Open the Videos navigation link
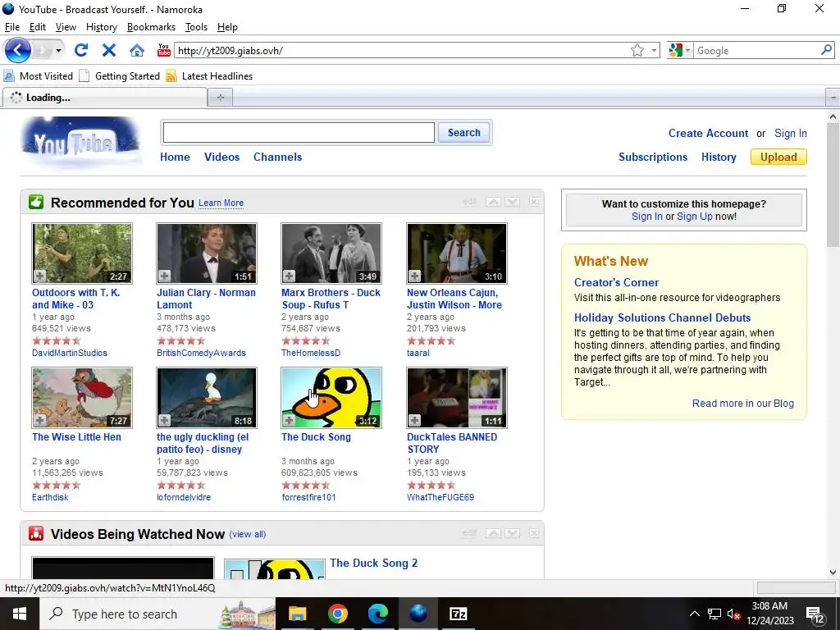Screen dimensions: 840x630 point(221,157)
